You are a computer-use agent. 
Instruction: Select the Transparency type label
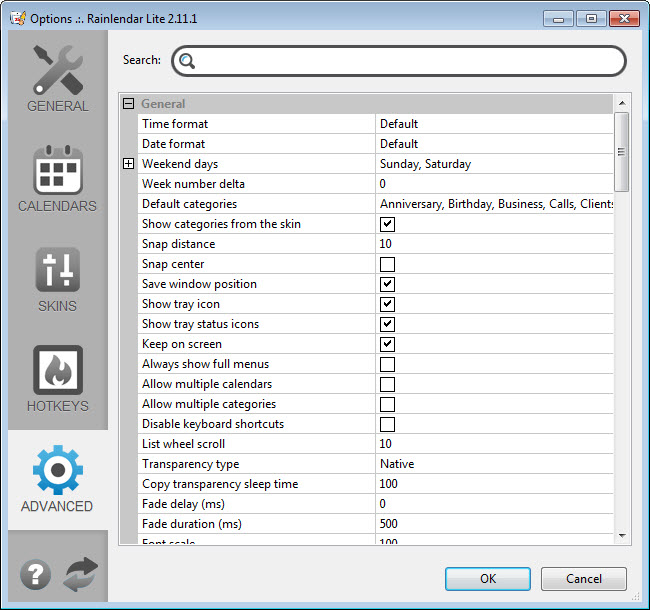[x=191, y=464]
